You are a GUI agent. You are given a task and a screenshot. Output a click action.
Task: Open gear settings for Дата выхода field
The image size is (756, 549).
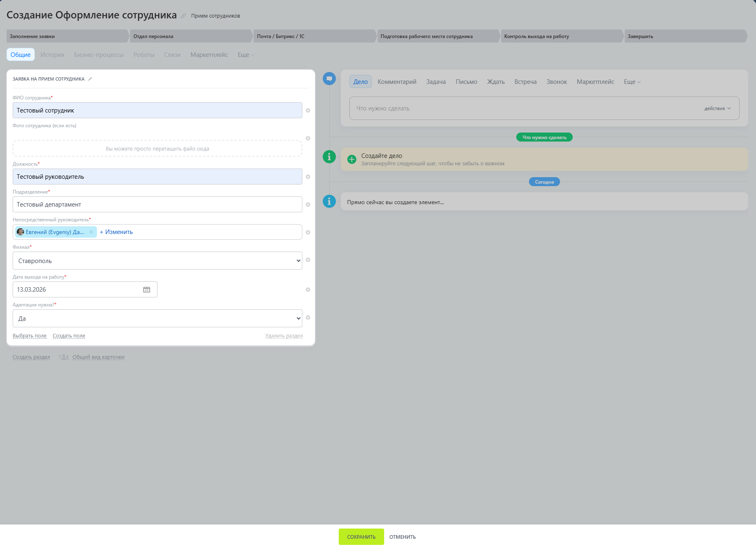[x=308, y=290]
